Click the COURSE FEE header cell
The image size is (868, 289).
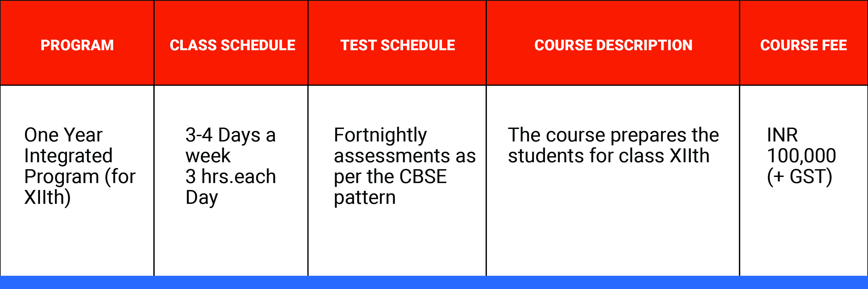(803, 45)
